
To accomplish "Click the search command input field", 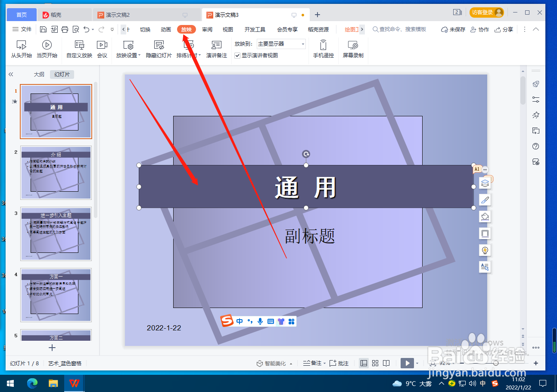I will (x=403, y=29).
